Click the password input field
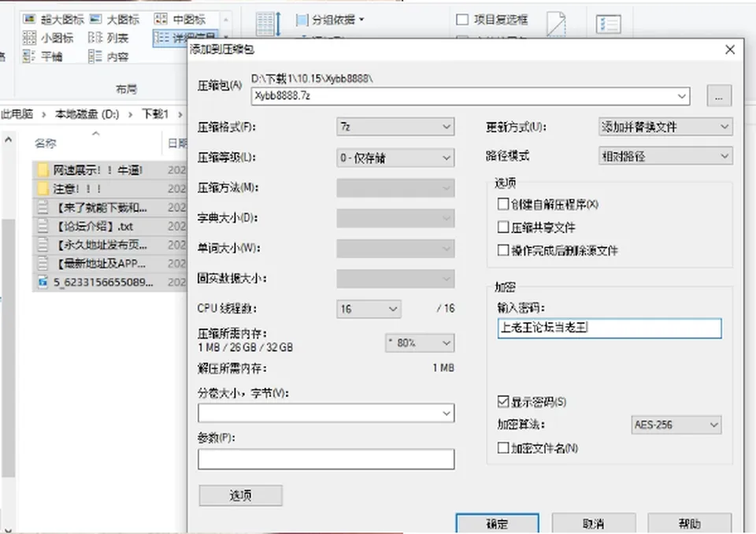This screenshot has height=534, width=756. (610, 328)
